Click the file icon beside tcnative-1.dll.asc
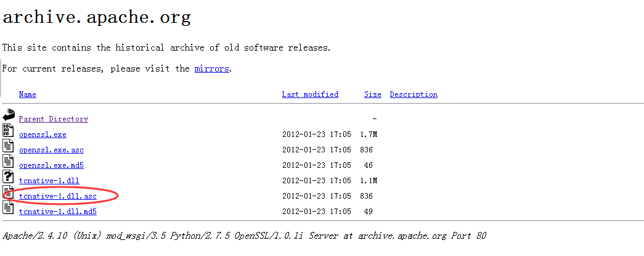The height and width of the screenshot is (256, 644). click(x=8, y=192)
